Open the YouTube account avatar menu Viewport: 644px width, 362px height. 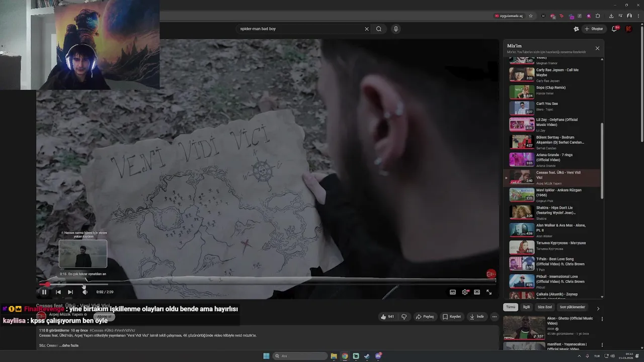(628, 29)
